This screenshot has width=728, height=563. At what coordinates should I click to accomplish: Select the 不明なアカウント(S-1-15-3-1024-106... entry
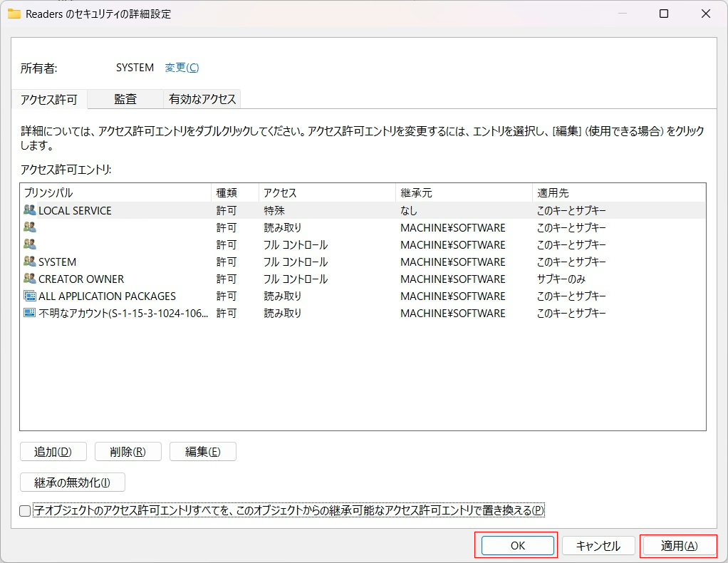pos(123,313)
